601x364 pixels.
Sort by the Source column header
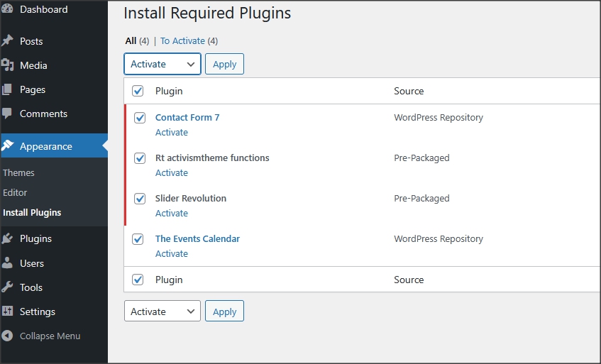pyautogui.click(x=409, y=91)
